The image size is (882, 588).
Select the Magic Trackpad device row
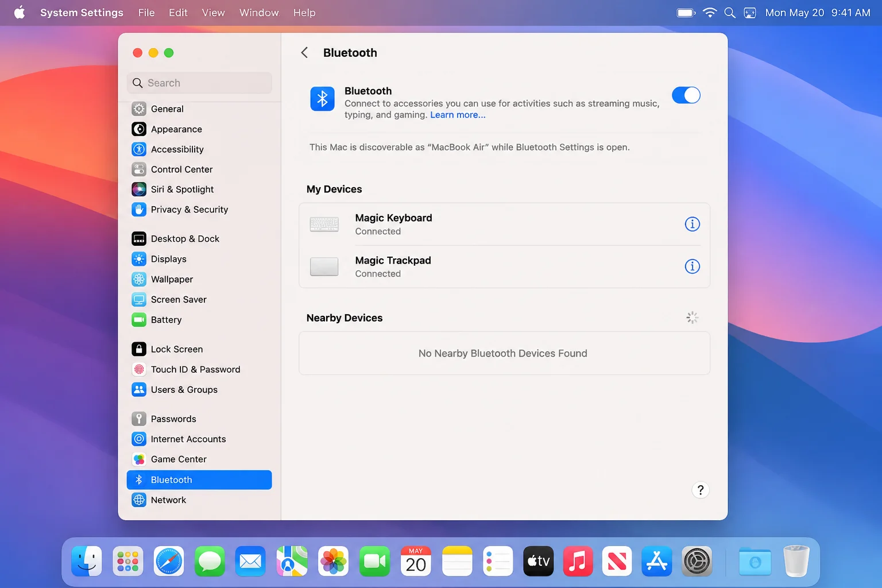point(504,266)
